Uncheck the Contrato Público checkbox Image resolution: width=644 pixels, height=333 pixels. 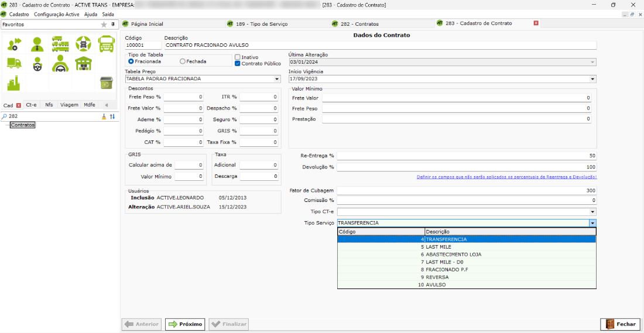point(237,64)
